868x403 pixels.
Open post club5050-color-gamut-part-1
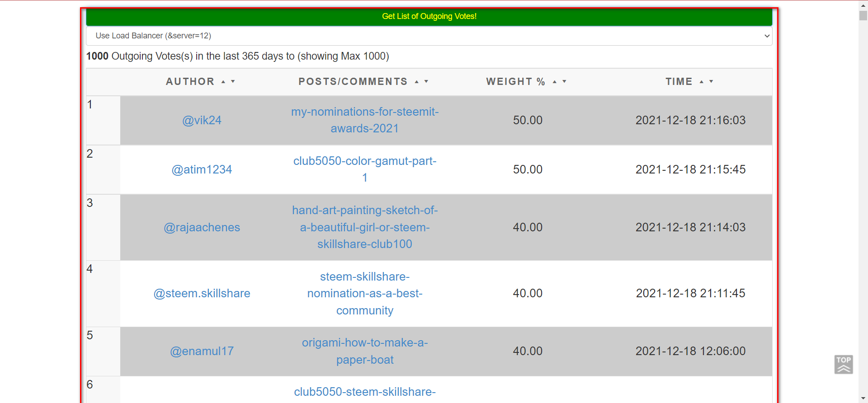click(365, 169)
